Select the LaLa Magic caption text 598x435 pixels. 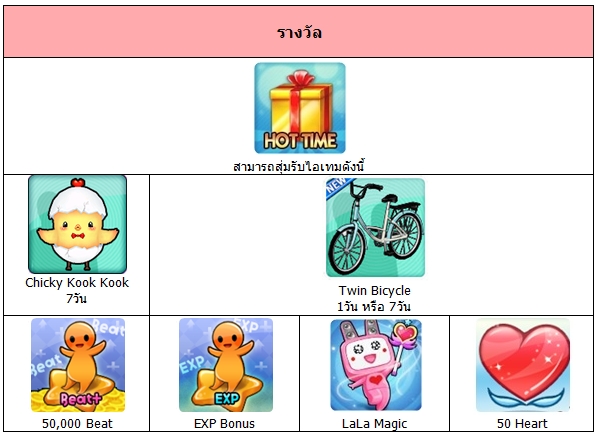(375, 424)
